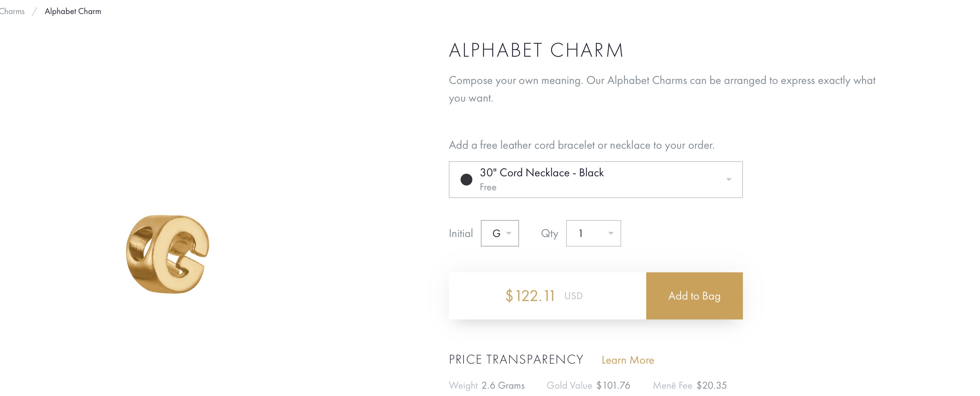Viewport: 980px width, 396px height.
Task: Click the Gold Value $101.76 text
Action: coord(589,385)
